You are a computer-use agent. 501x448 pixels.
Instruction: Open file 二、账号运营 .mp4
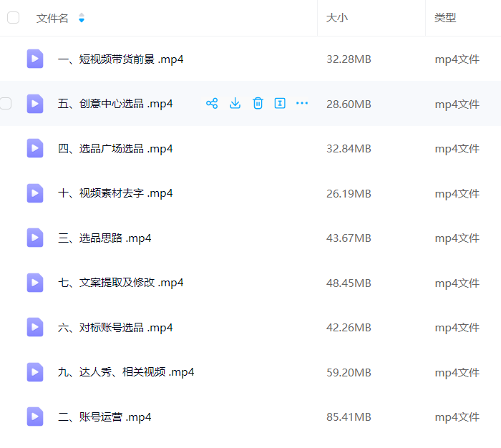coord(104,417)
